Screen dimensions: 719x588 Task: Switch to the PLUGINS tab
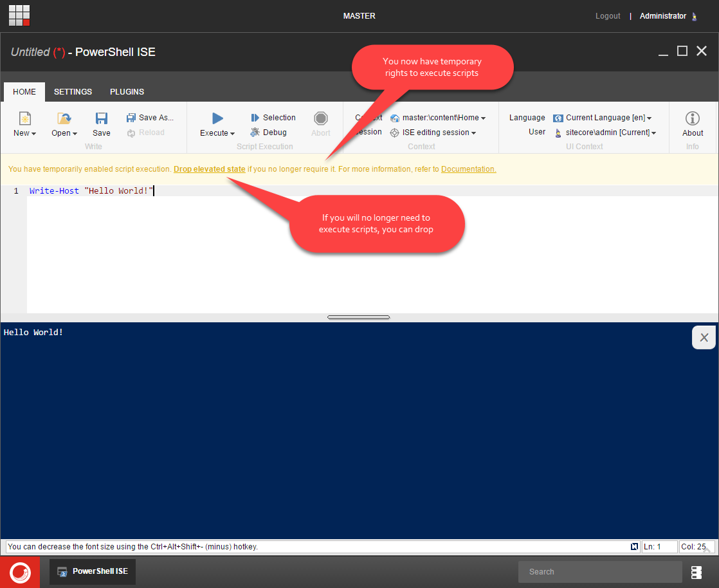(127, 92)
